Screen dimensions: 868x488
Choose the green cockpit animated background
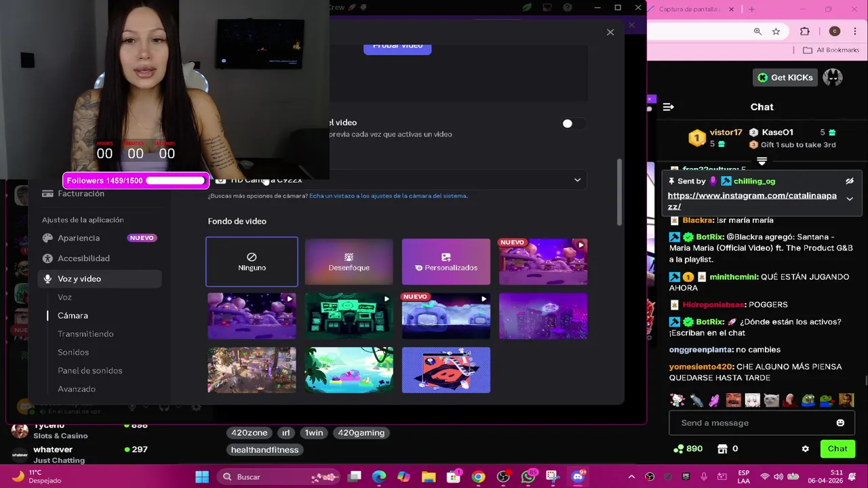[349, 316]
